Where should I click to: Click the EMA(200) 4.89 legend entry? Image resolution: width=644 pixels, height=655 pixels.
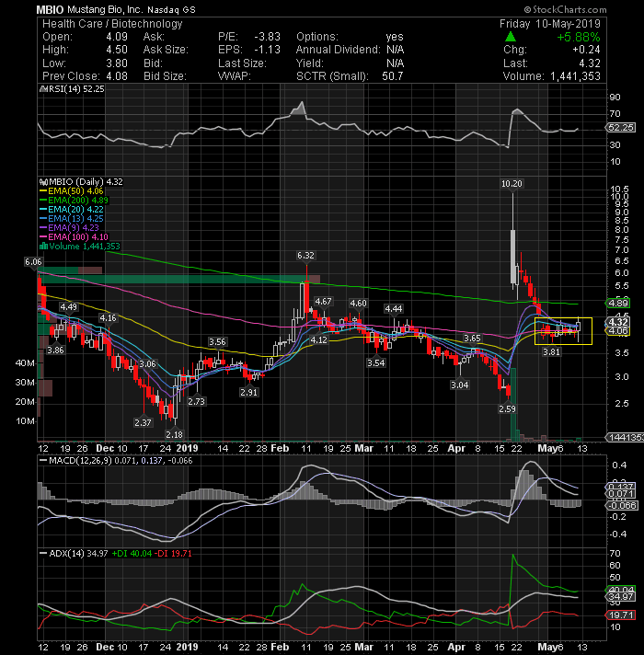(74, 201)
